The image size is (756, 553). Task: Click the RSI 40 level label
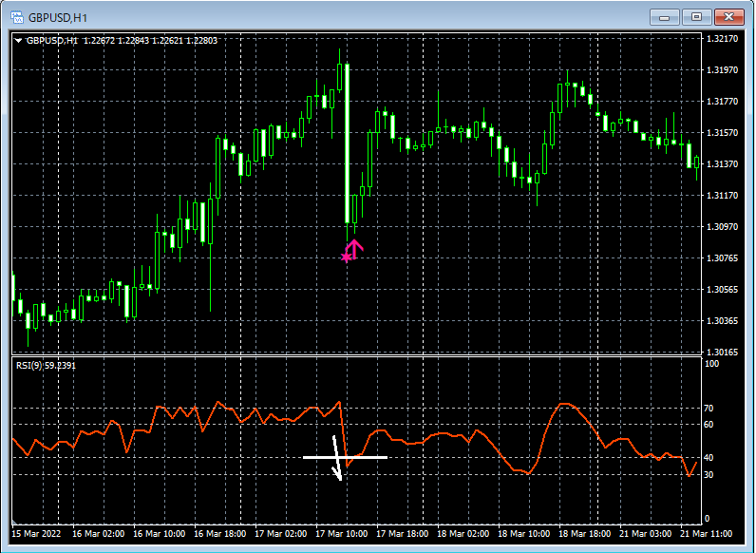tap(709, 457)
